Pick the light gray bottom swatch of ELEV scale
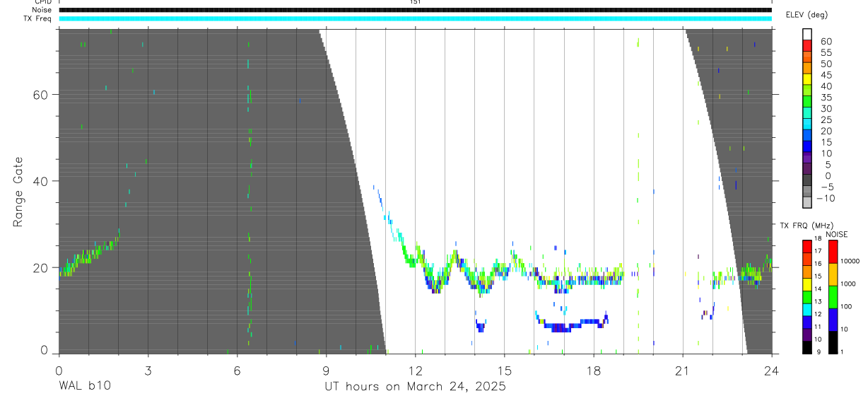Viewport: 868px width, 401px height. point(807,202)
